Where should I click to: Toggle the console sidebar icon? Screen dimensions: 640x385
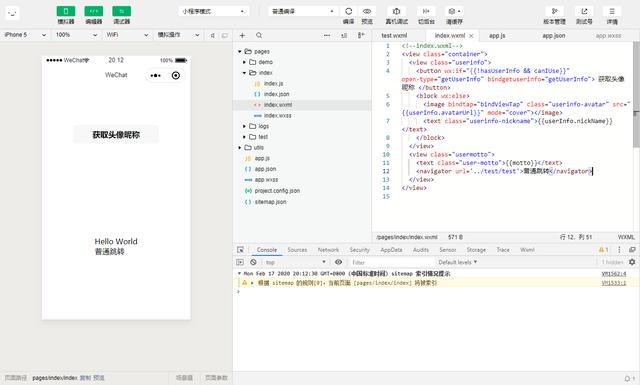click(x=240, y=262)
